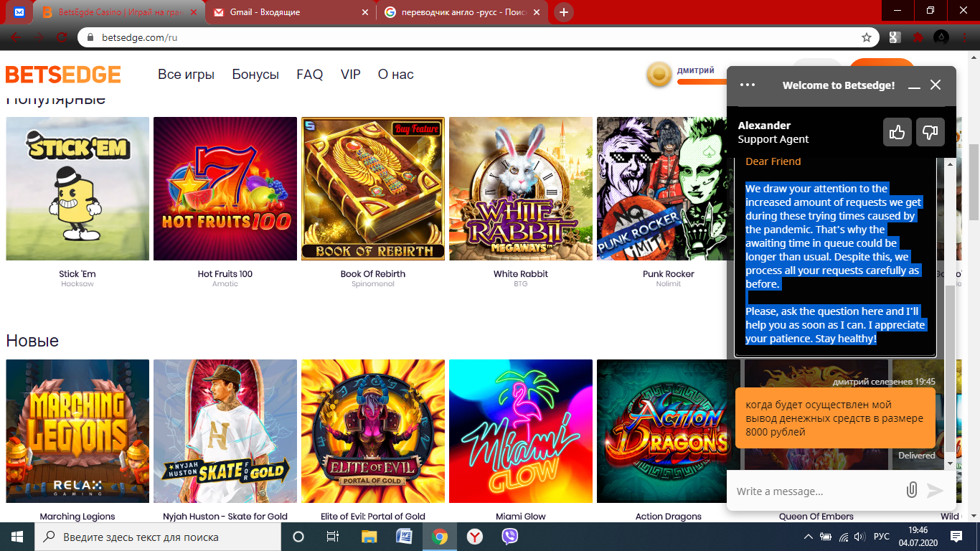Close the Welcome to Betsedge chat

coord(936,85)
